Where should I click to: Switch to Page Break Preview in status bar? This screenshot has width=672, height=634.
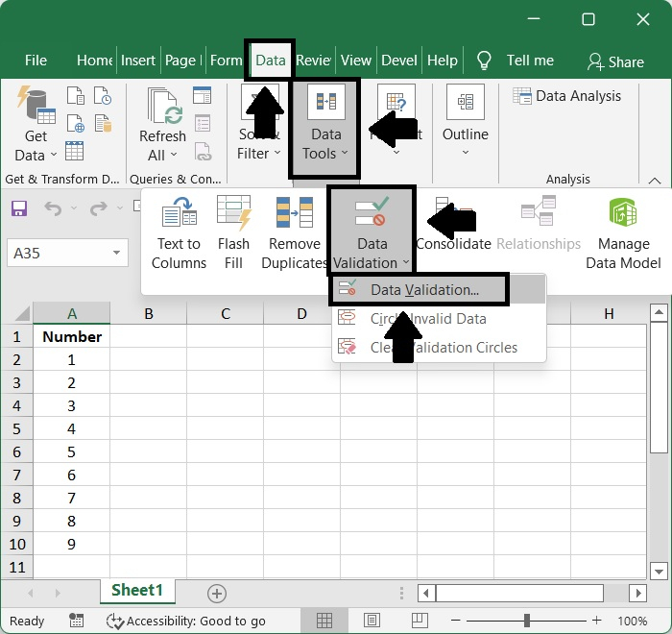(x=420, y=621)
